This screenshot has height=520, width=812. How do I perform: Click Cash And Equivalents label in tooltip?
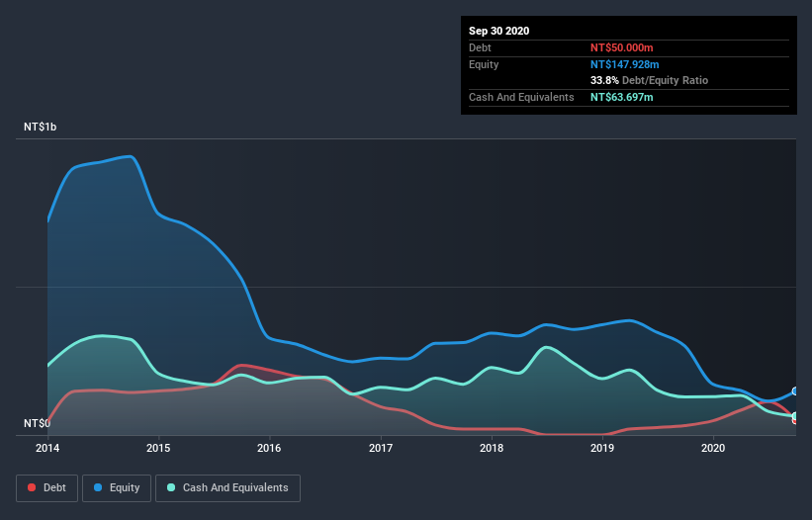[521, 97]
